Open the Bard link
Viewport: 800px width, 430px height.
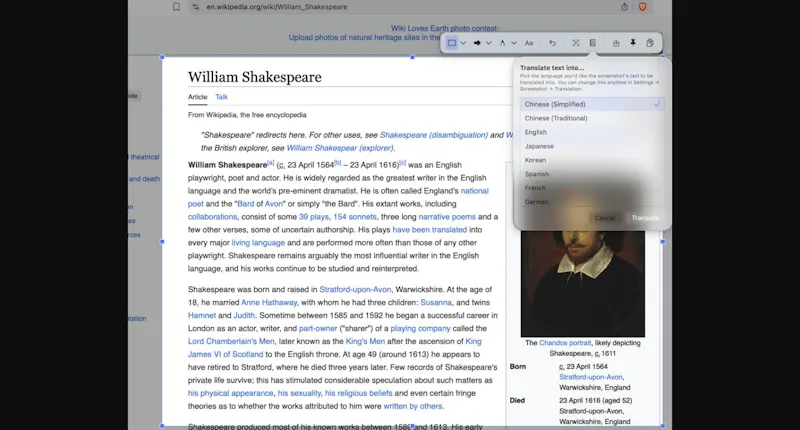pos(245,204)
